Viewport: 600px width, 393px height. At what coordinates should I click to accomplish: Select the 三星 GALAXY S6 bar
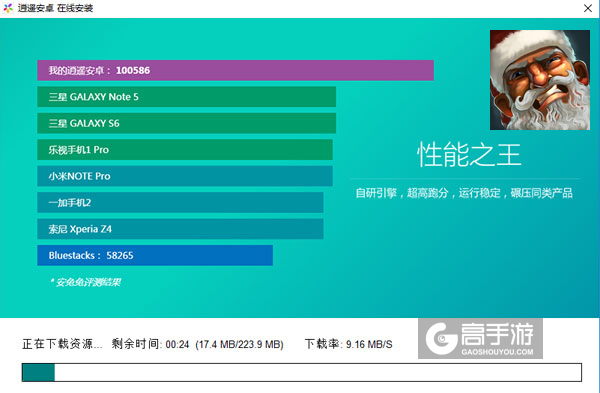pyautogui.click(x=186, y=123)
